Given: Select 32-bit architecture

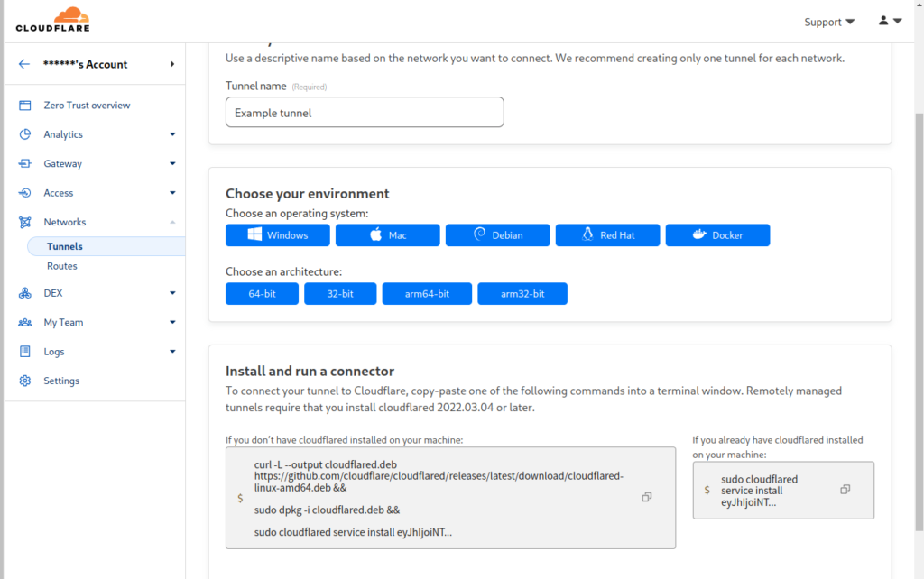Looking at the screenshot, I should (340, 293).
